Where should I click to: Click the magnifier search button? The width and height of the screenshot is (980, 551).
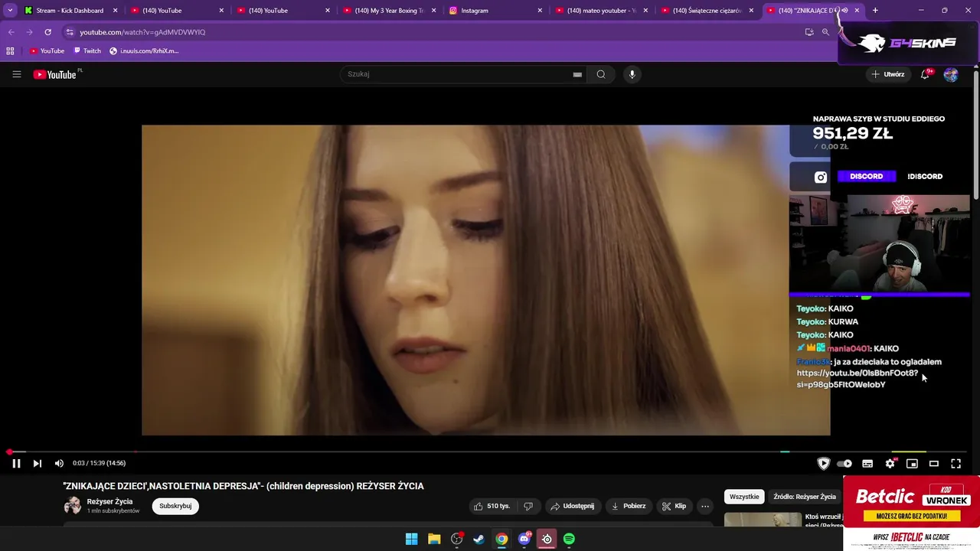click(x=601, y=74)
